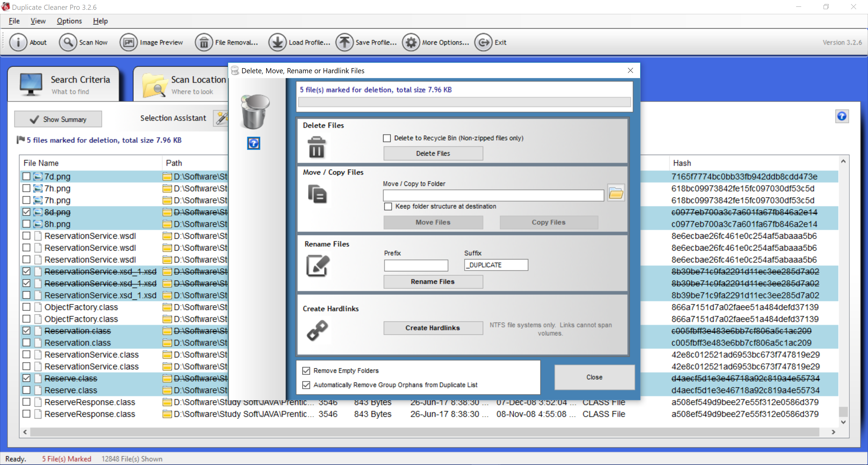Viewport: 868px width, 465px height.
Task: Open File Removal toolbar icon
Action: [204, 42]
